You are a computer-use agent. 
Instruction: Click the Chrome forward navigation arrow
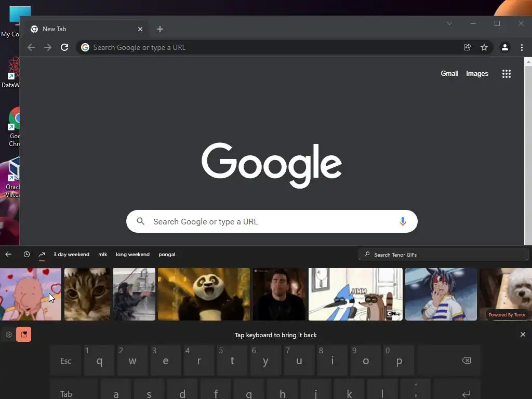(48, 47)
